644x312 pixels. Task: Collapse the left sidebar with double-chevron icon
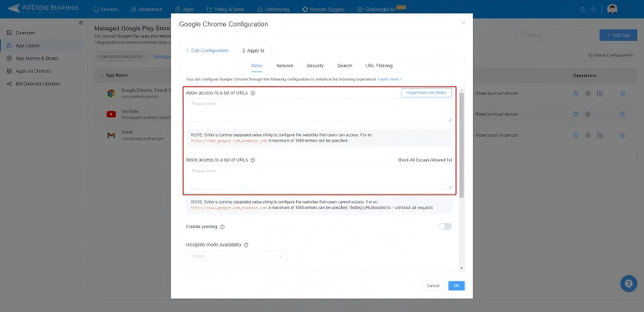click(x=80, y=23)
